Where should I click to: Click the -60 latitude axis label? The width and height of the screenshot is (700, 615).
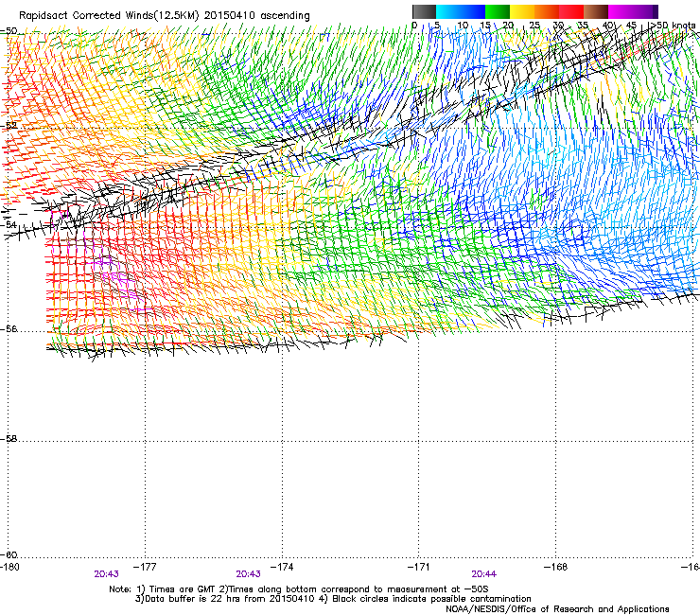(9, 555)
